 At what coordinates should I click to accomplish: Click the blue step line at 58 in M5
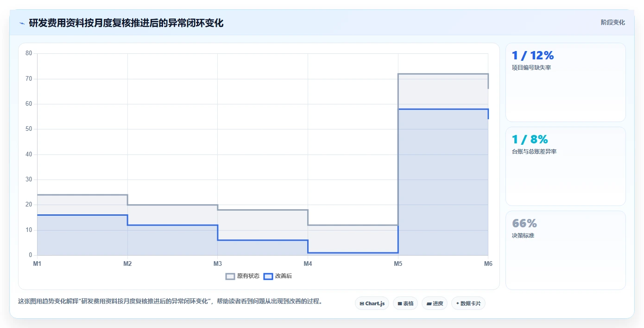443,109
